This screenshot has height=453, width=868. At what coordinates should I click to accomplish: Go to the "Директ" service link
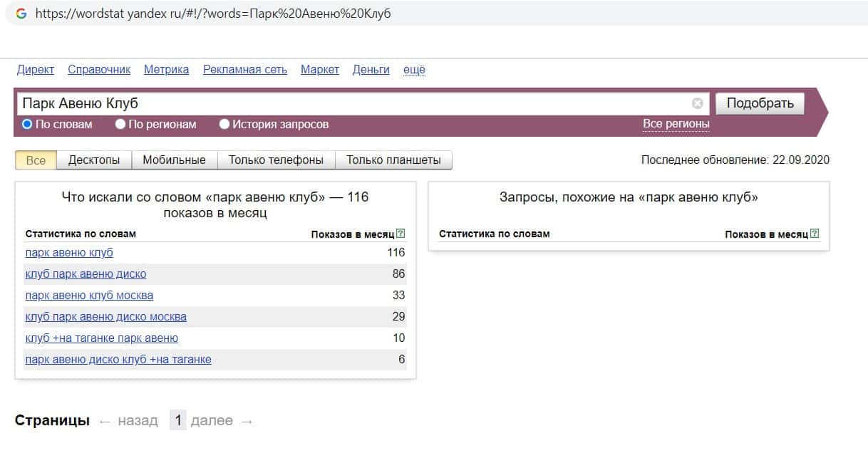tap(36, 70)
